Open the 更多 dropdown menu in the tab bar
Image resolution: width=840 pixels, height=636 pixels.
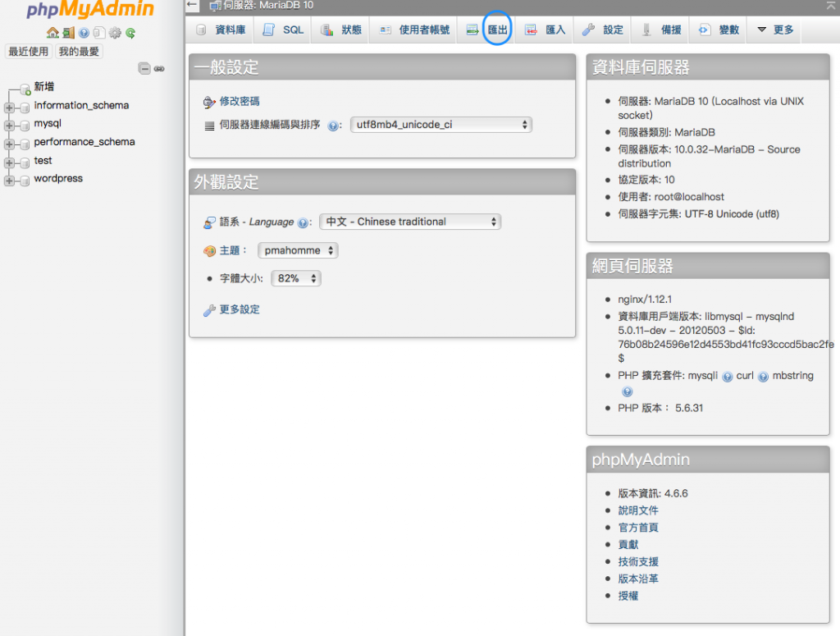tap(775, 30)
